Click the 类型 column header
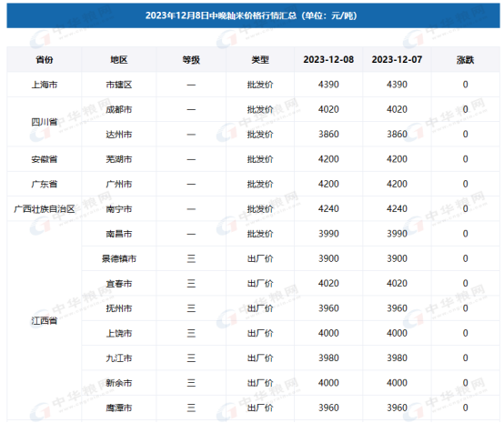 click(260, 59)
